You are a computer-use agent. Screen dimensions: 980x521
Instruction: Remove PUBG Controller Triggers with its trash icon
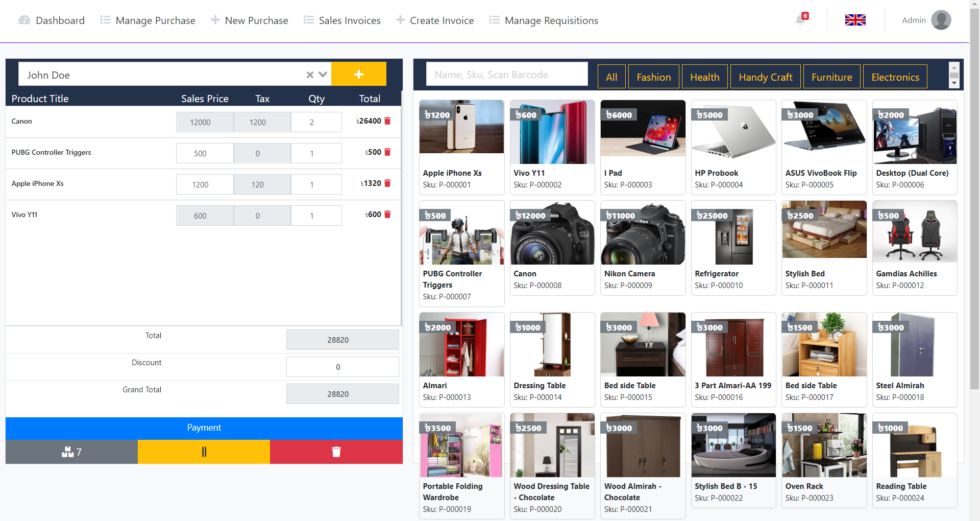click(x=387, y=152)
